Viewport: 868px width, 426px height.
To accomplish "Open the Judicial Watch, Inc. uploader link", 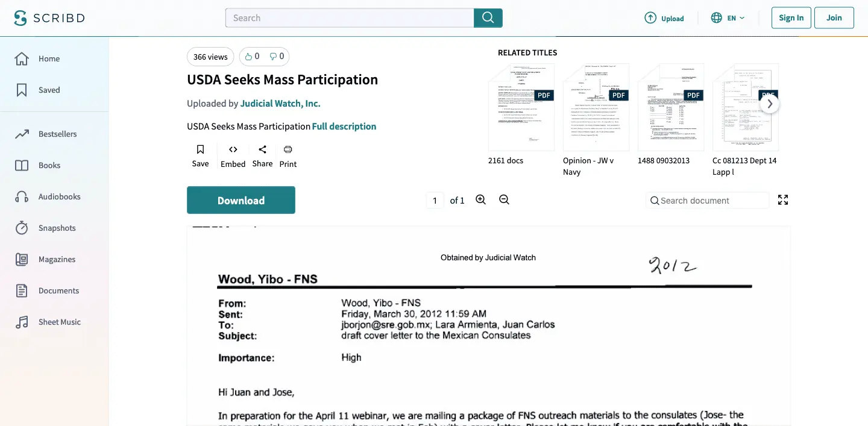I will tap(280, 104).
